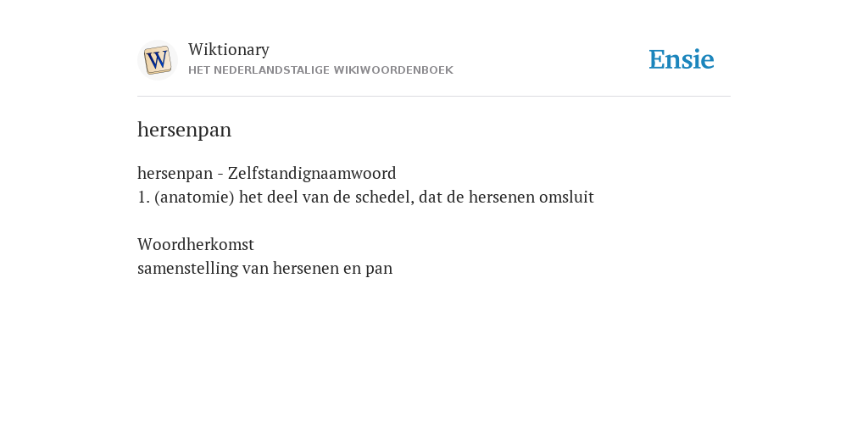Viewport: 868px width, 434px height.
Task: Click the word WIKIWOORDENBOEK in the subtitle
Action: 393,70
